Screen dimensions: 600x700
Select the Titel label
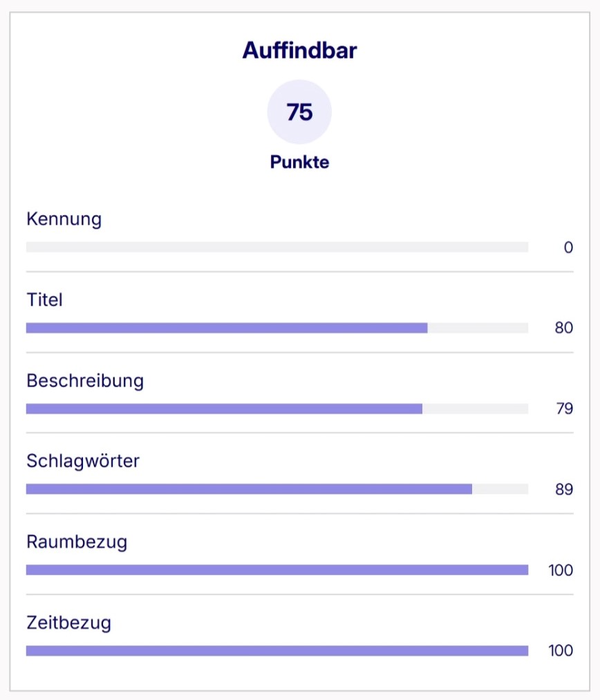click(44, 300)
